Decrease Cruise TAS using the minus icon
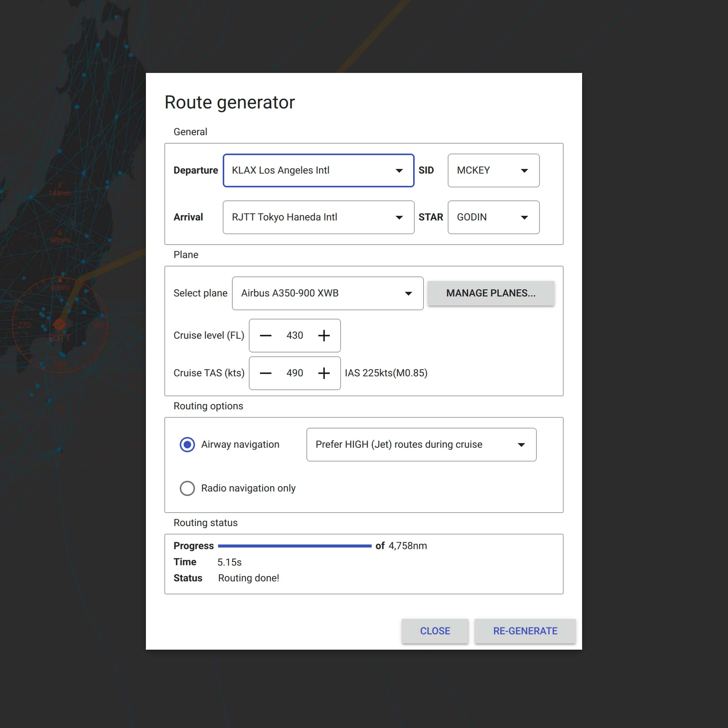This screenshot has width=728, height=728. click(x=266, y=373)
